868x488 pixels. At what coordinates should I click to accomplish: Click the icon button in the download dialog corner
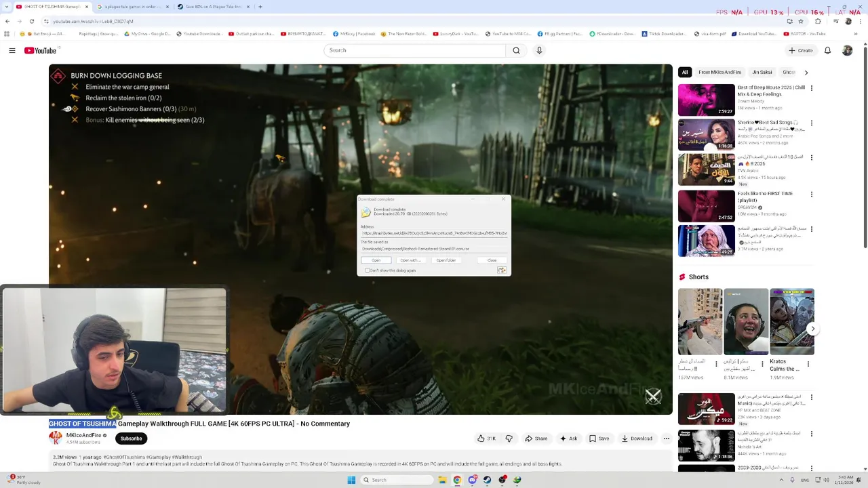[x=502, y=270]
